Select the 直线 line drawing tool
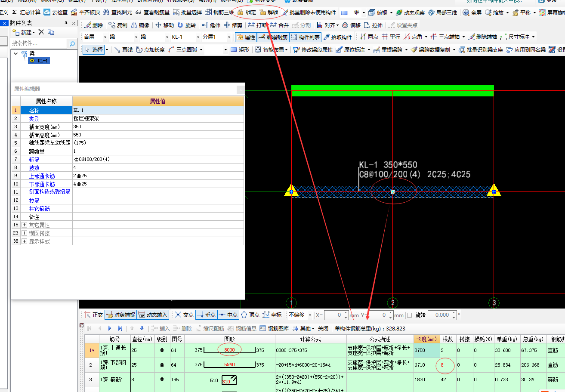Screen dimensions: 565x392 123,50
